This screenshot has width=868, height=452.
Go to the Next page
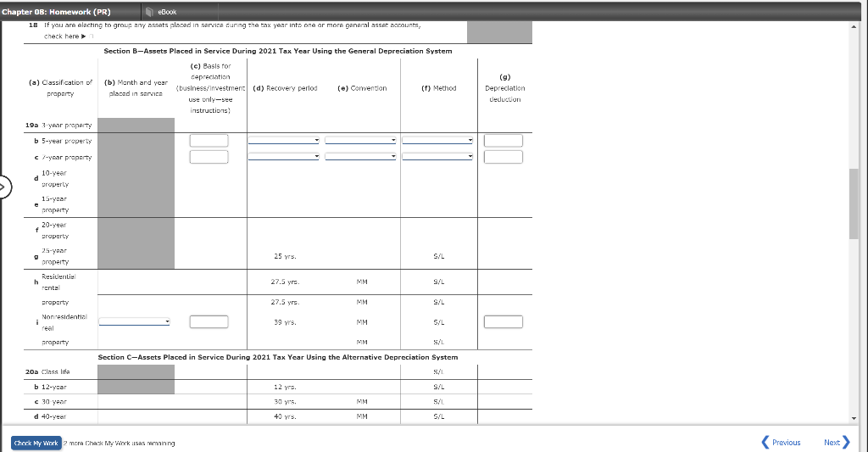(837, 442)
